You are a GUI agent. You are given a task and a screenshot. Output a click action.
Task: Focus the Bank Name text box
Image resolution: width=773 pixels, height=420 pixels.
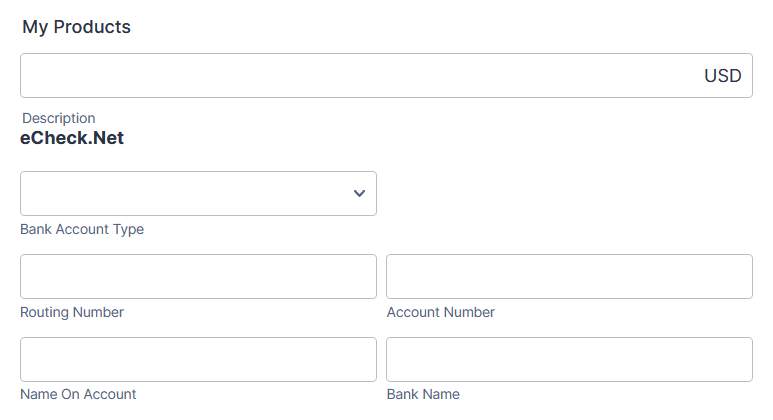click(569, 359)
